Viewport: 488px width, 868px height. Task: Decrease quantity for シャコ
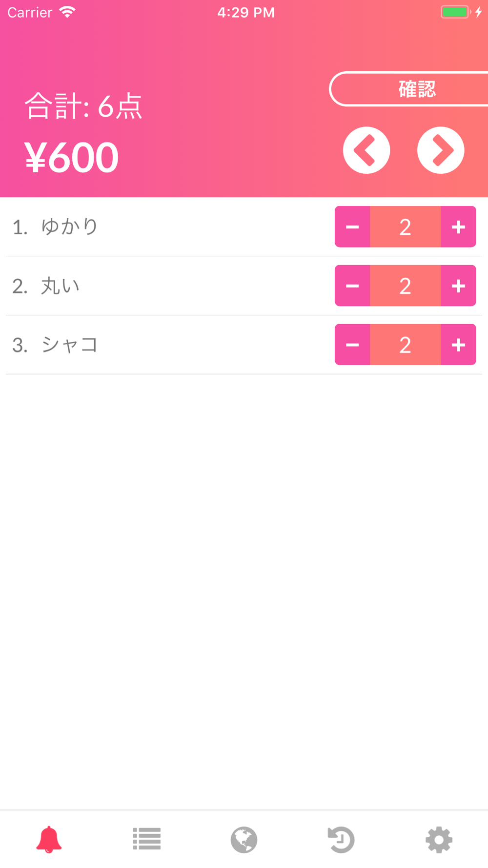click(352, 345)
